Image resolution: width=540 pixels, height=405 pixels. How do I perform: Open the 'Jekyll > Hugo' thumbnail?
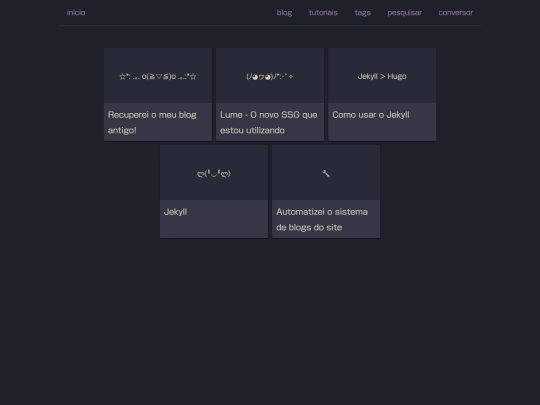[382, 76]
